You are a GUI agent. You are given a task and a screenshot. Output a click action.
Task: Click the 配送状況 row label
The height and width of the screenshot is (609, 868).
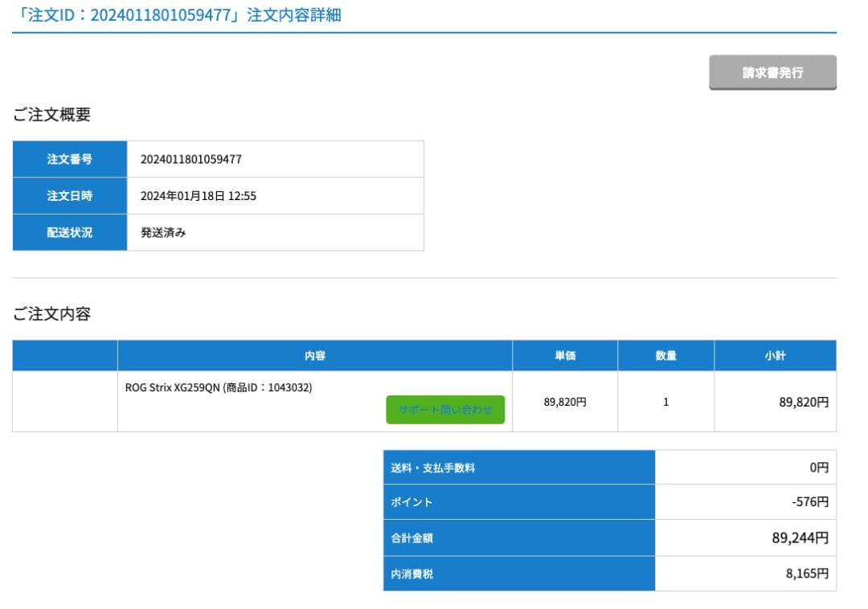[x=69, y=233]
